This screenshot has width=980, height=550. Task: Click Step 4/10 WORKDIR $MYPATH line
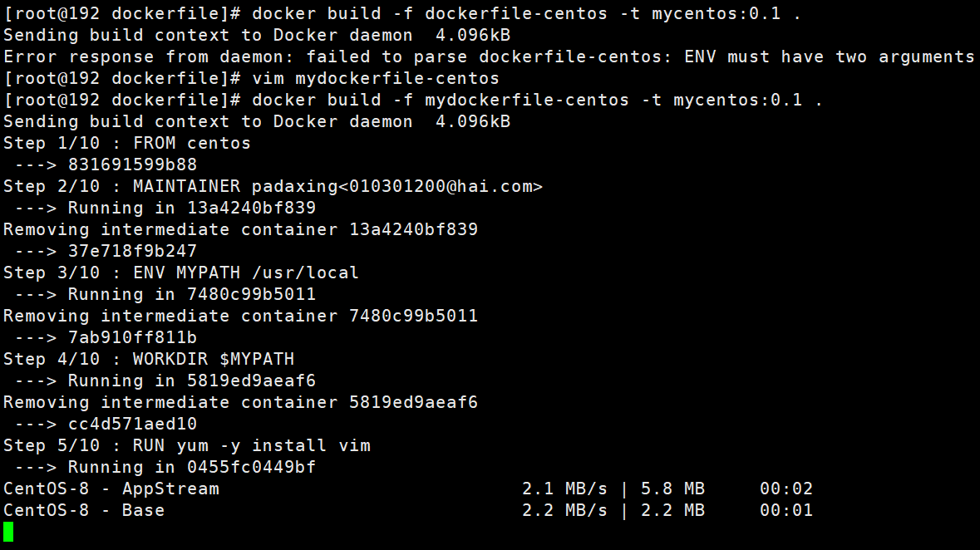tap(149, 360)
